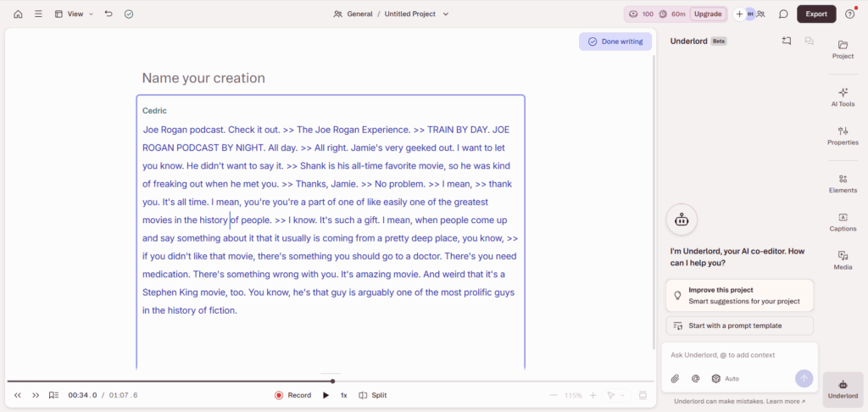Open the Auto model selector
The width and height of the screenshot is (868, 412).
726,379
